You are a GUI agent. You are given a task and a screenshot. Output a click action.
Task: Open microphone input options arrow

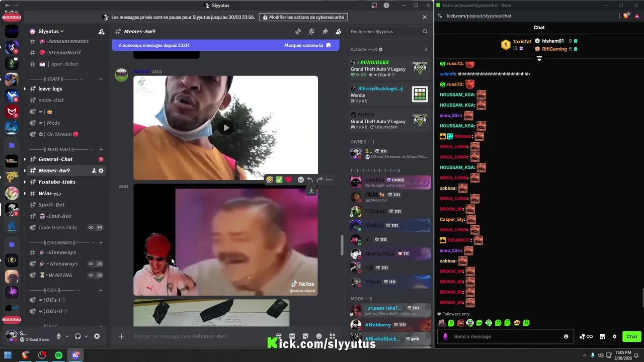coord(67,336)
